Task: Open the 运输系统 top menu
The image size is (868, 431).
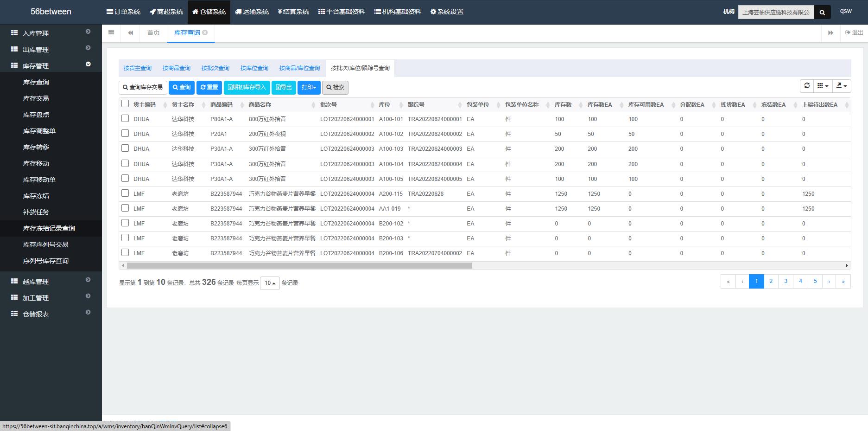Action: 252,12
